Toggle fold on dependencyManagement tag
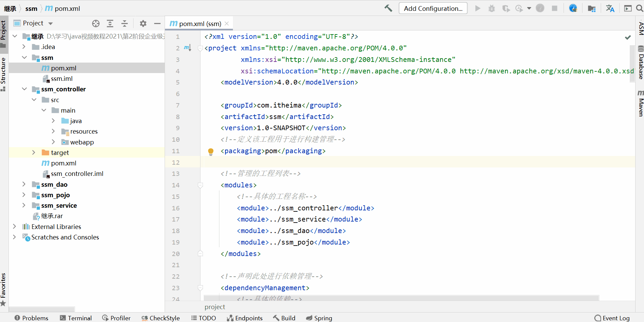The height and width of the screenshot is (322, 644). coord(200,288)
